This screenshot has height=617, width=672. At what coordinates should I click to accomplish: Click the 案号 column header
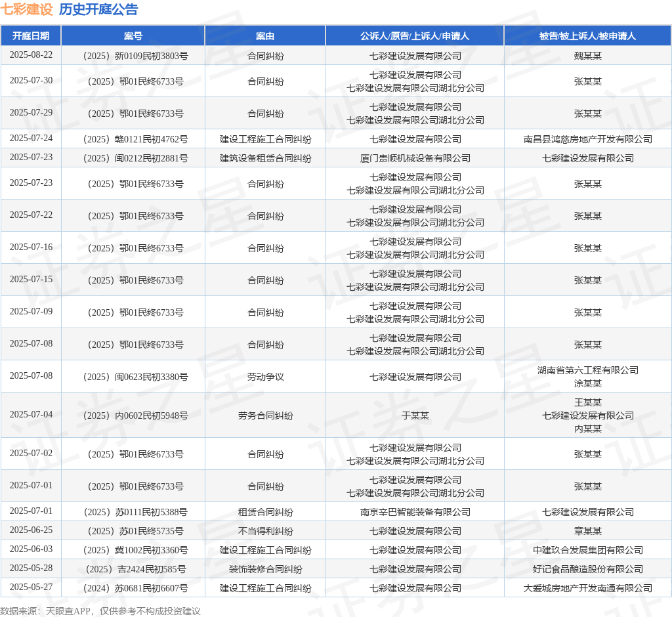133,36
